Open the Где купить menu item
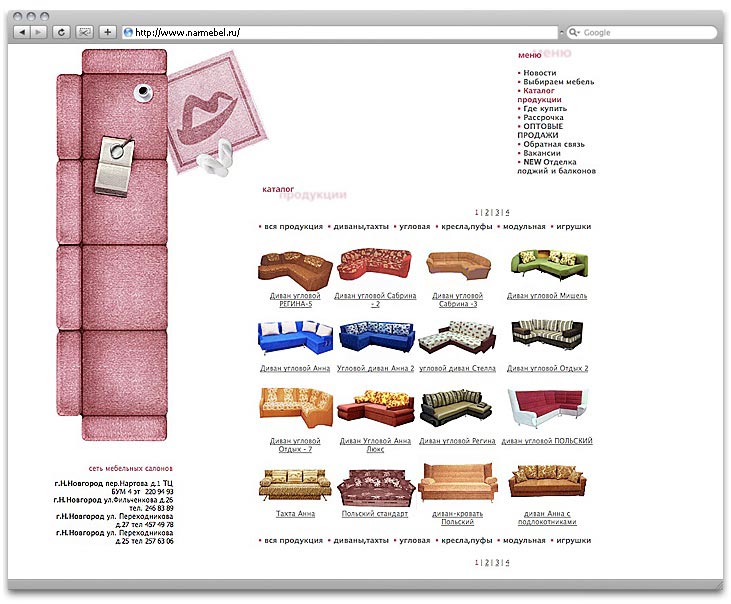 pos(545,108)
